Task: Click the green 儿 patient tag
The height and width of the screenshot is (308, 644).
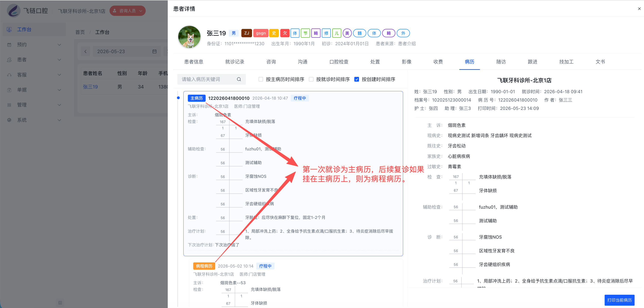Action: [x=337, y=33]
